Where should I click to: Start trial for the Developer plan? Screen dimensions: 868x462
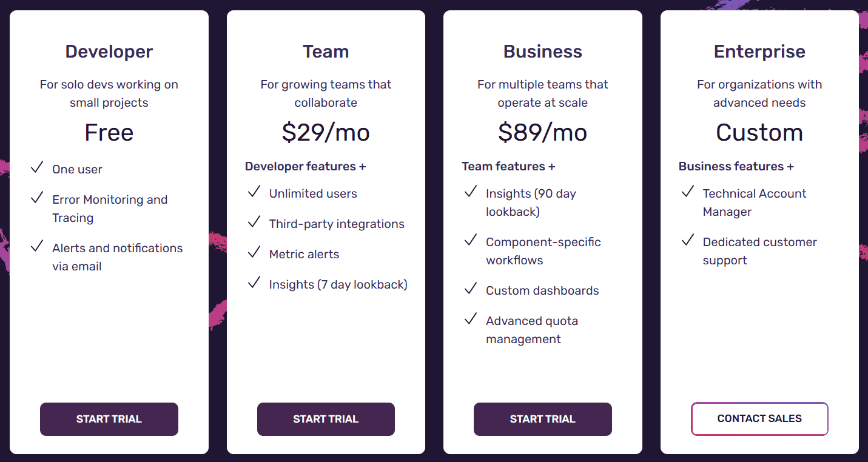pos(109,419)
